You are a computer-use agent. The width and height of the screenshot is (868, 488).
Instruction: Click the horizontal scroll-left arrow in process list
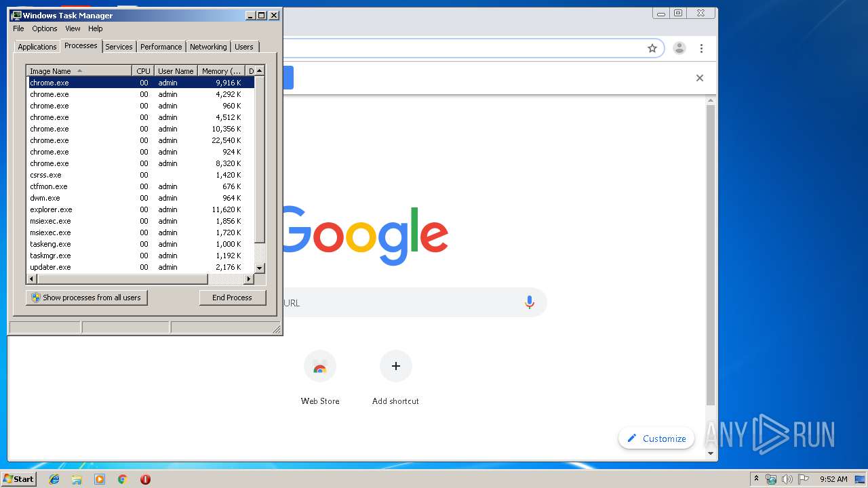pyautogui.click(x=31, y=279)
